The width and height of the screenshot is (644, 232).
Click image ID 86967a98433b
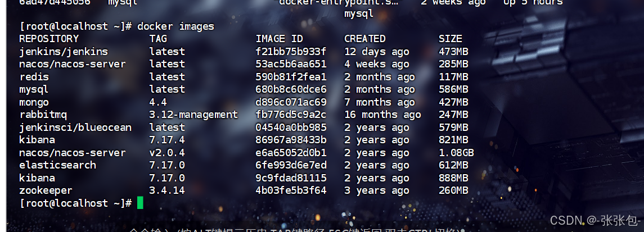tap(291, 140)
